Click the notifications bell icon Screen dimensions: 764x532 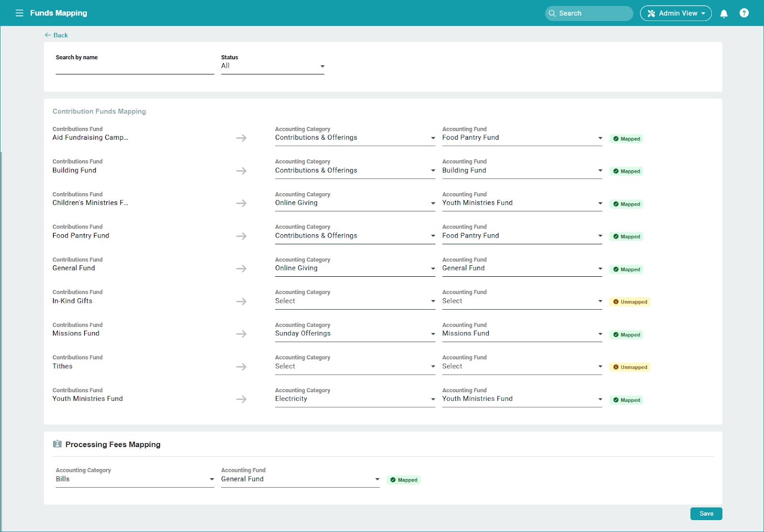point(724,13)
